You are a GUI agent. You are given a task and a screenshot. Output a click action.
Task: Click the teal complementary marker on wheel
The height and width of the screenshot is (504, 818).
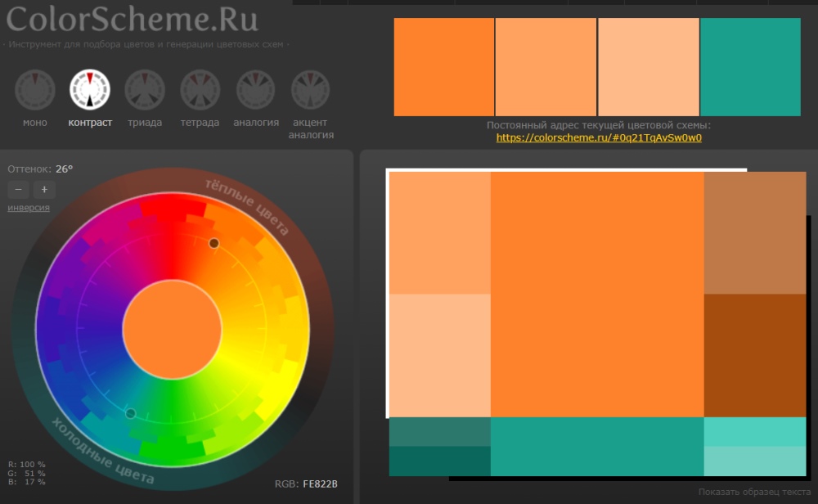130,413
